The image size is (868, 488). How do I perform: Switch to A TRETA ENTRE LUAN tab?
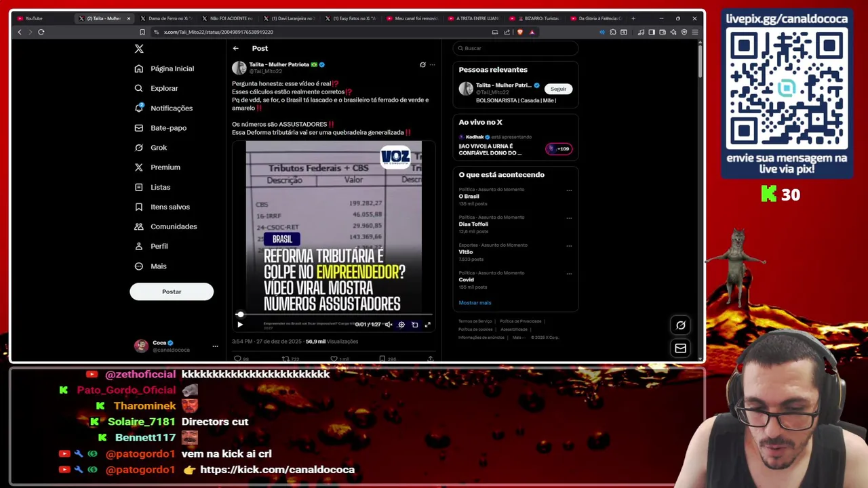[x=473, y=18]
